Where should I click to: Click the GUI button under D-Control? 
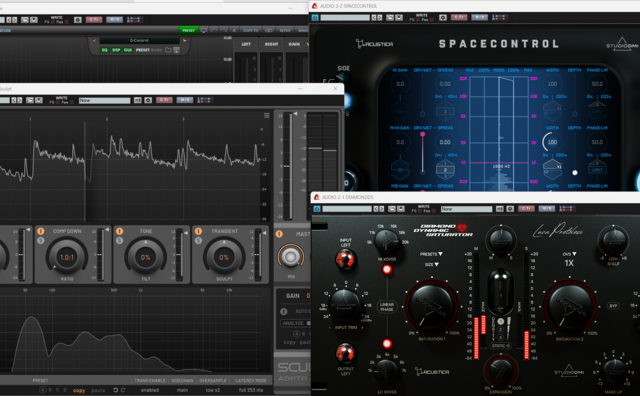click(128, 50)
